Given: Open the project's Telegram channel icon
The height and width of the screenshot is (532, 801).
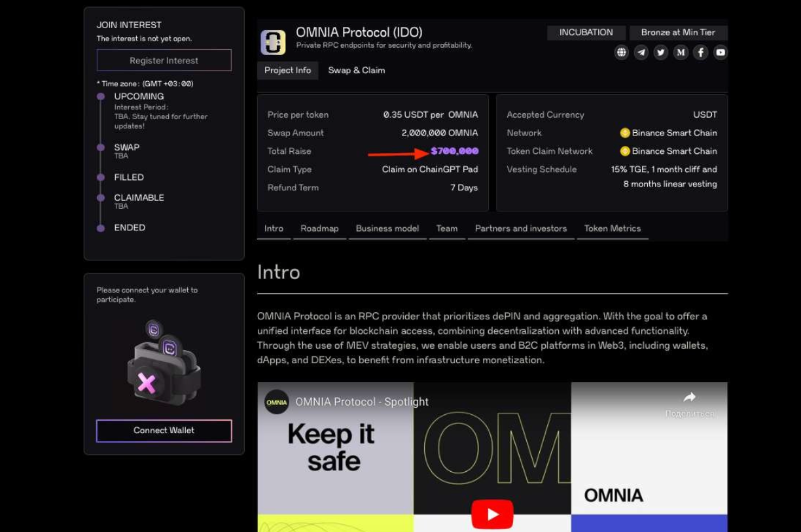Looking at the screenshot, I should point(641,52).
